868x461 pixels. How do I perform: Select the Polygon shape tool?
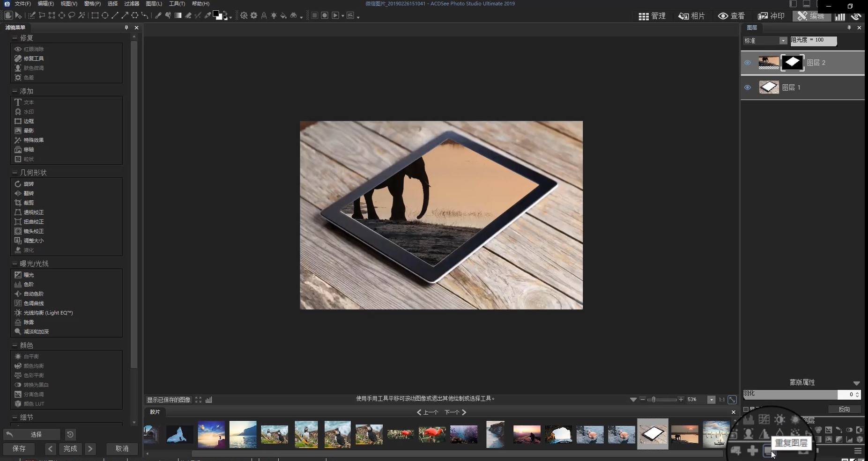pos(134,15)
